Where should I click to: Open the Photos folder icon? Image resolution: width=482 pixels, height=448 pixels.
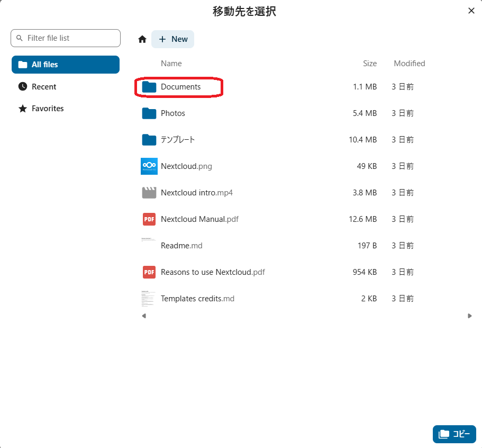[149, 113]
